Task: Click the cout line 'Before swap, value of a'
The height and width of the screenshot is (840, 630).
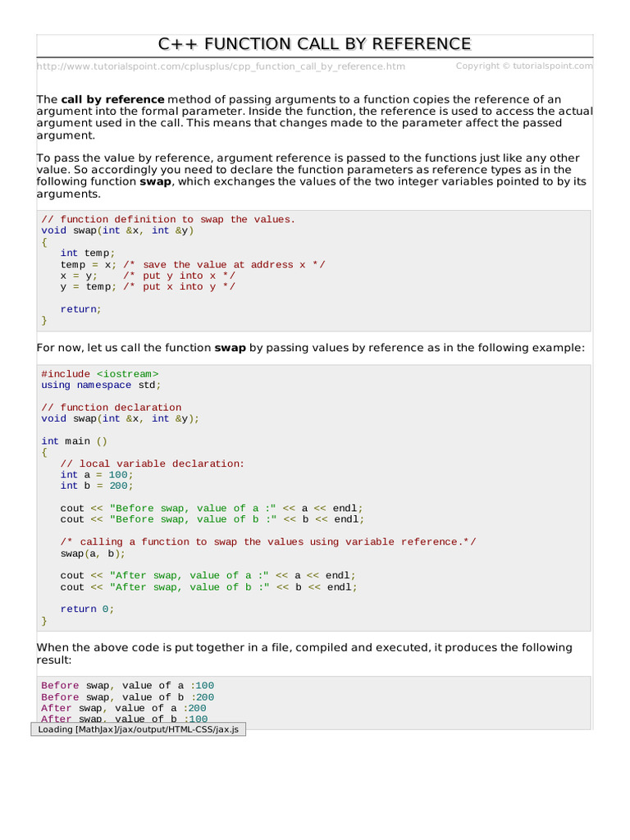Action: click(x=212, y=508)
